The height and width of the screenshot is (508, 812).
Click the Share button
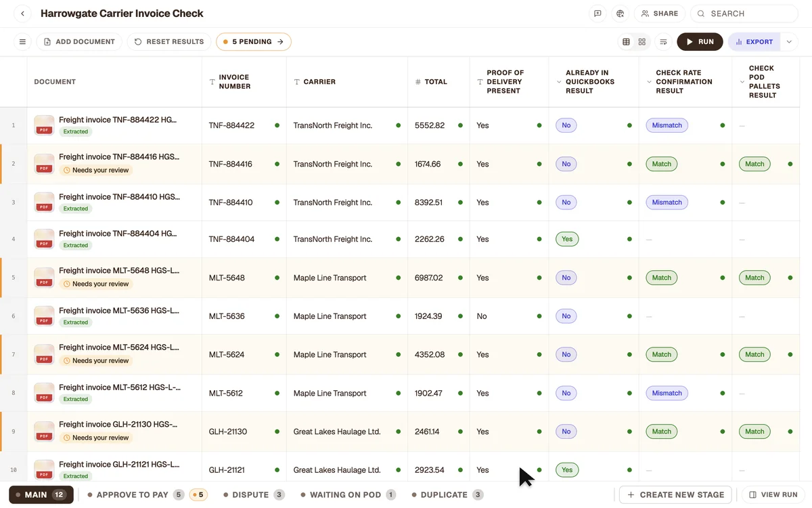click(x=660, y=14)
